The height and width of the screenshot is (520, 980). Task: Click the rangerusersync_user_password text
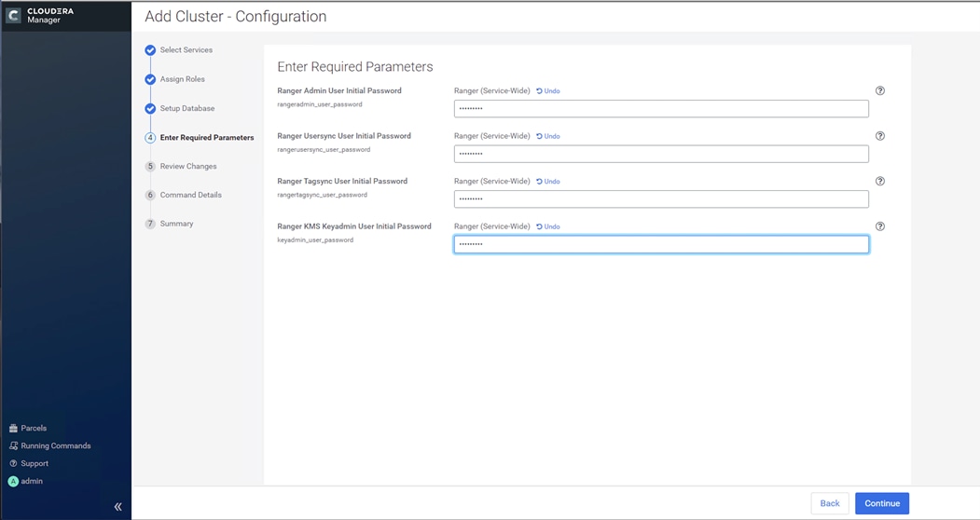(x=324, y=149)
